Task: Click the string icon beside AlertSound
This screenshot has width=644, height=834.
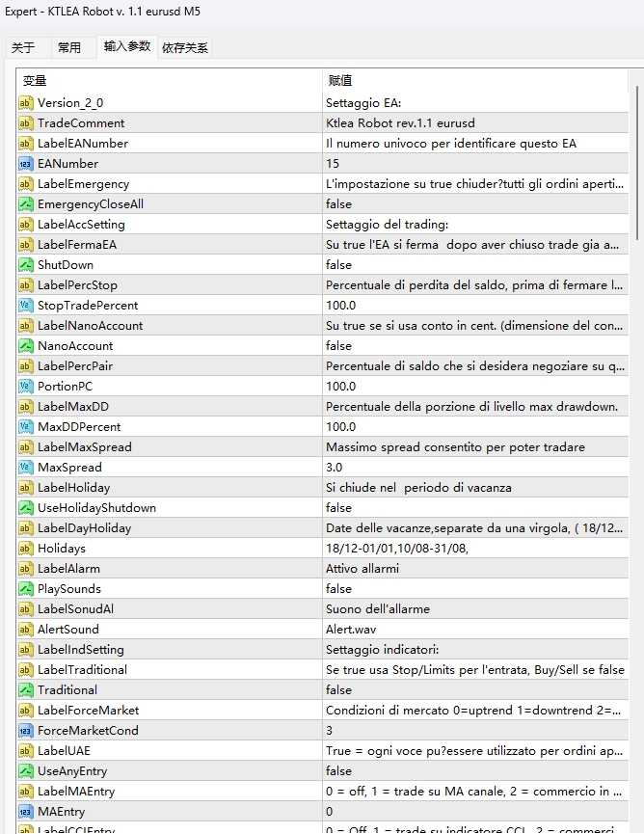Action: coord(25,630)
